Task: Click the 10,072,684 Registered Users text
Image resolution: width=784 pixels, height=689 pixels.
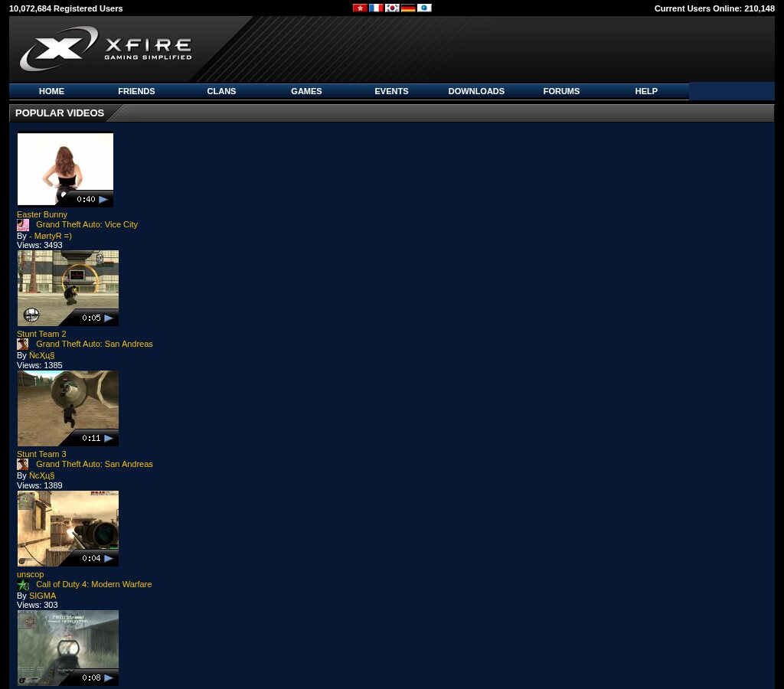Action: point(66,8)
